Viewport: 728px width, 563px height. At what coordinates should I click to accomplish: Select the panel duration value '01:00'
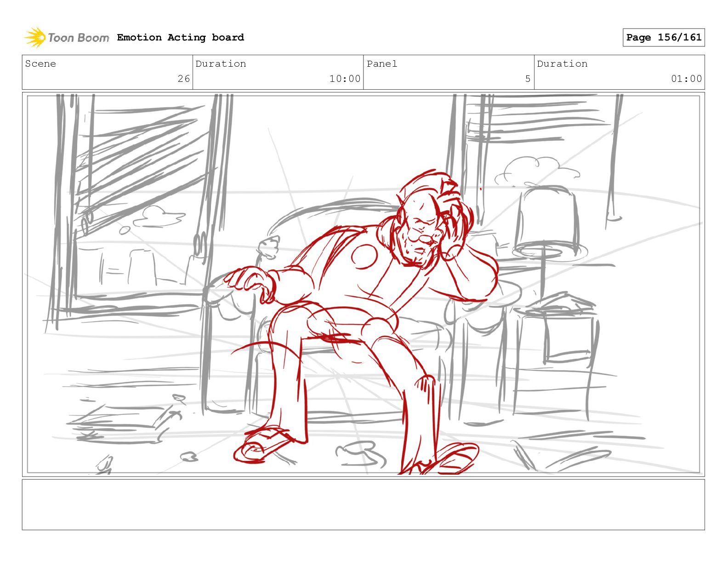(686, 79)
